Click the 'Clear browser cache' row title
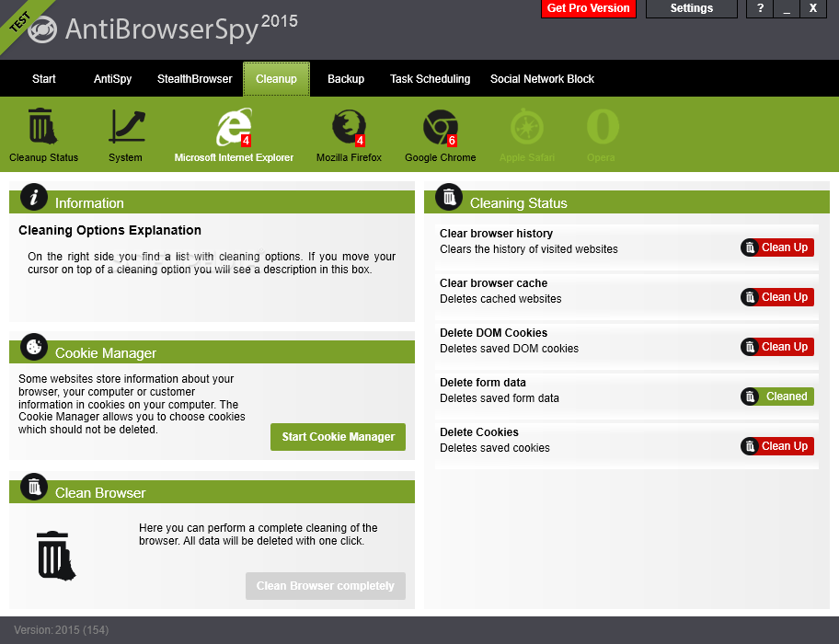Screen dimensions: 839x644 click(x=493, y=283)
